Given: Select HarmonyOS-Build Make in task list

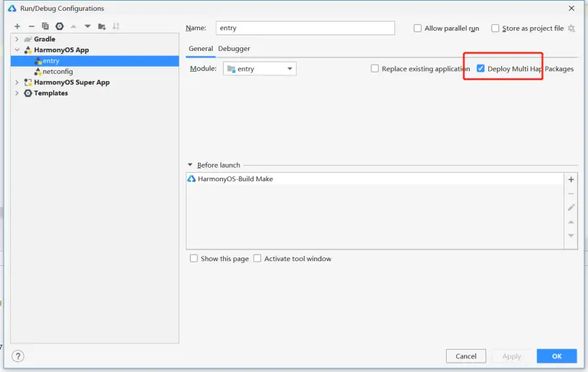Looking at the screenshot, I should (374, 179).
